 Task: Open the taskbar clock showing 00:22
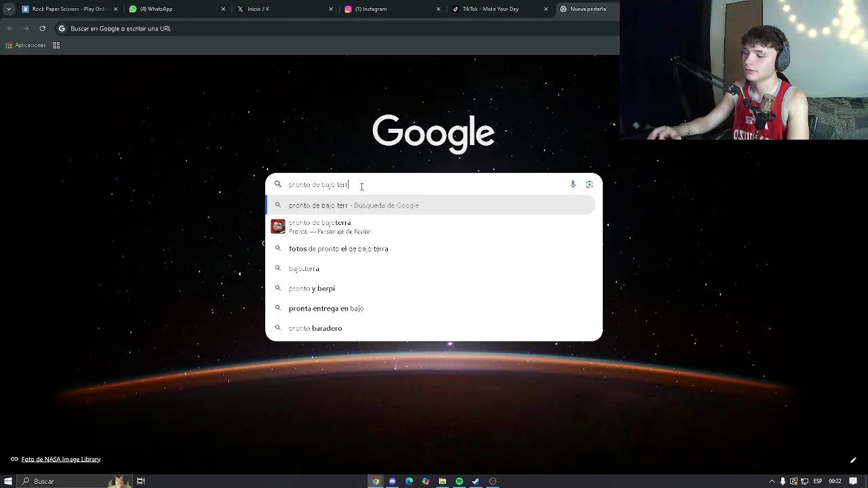point(835,481)
